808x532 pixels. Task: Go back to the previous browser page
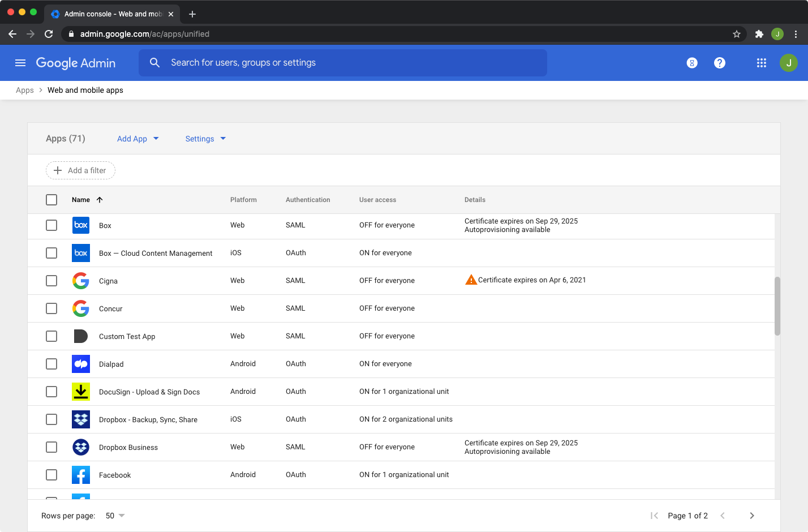click(x=12, y=34)
